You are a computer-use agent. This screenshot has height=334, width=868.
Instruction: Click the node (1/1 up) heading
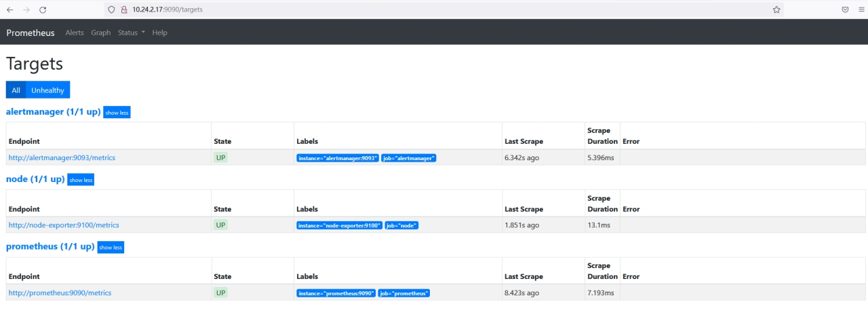[35, 179]
